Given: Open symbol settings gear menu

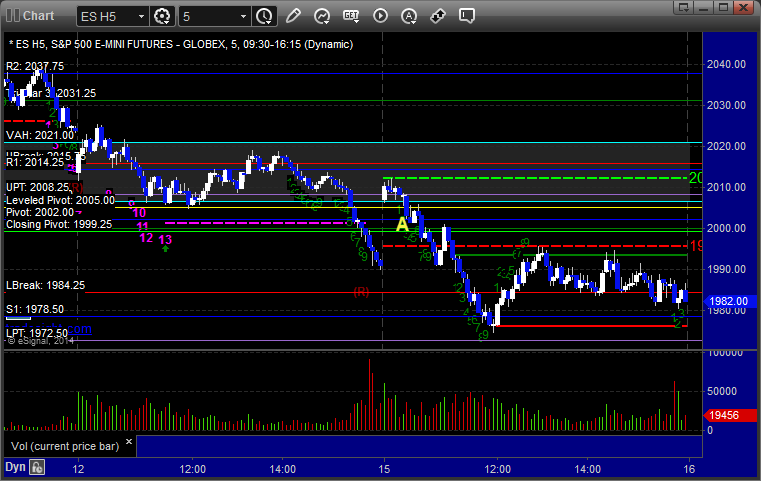Looking at the screenshot, I should pyautogui.click(x=162, y=17).
